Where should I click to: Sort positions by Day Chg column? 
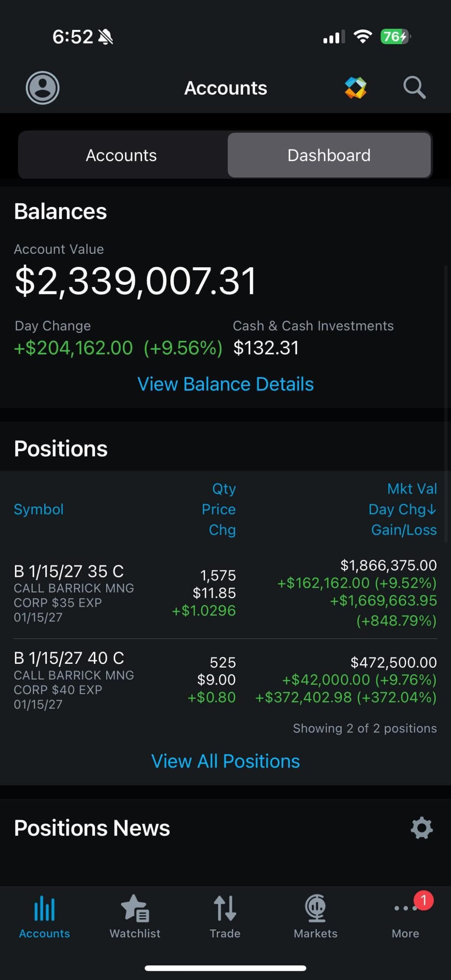point(402,509)
